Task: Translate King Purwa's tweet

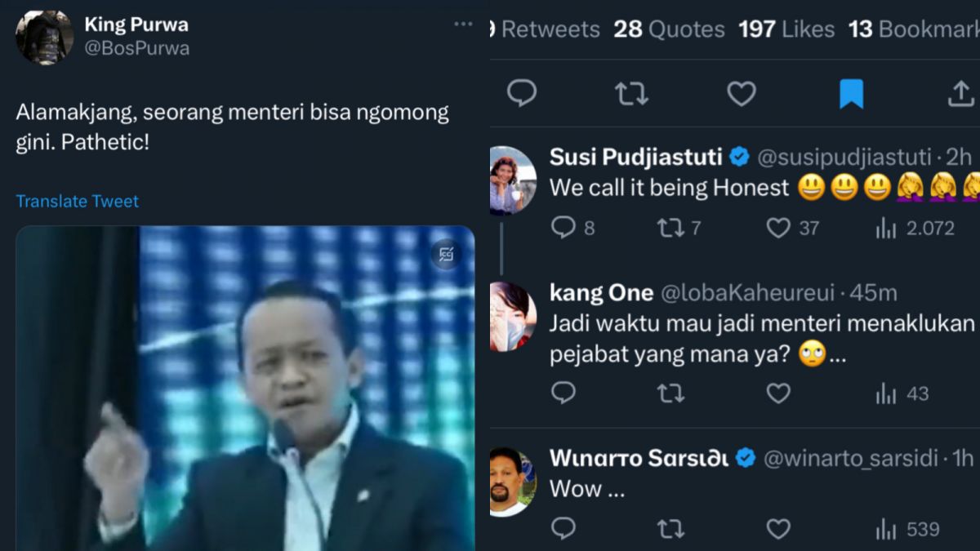Action: (77, 201)
